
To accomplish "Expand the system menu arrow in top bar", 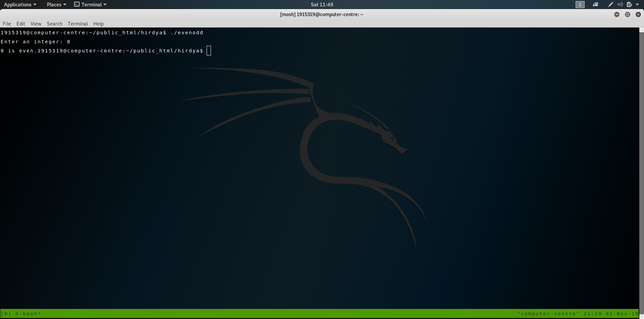I will (637, 4).
